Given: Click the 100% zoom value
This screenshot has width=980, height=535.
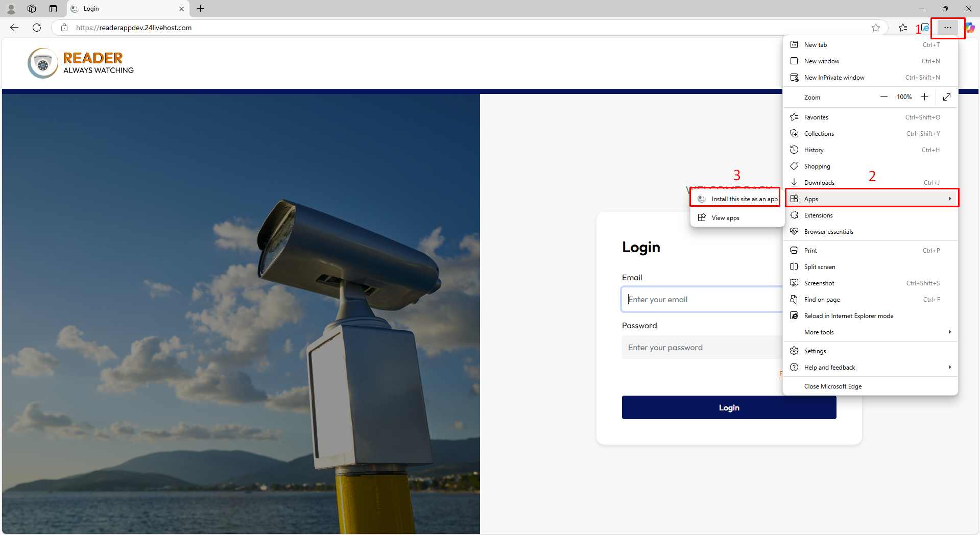Looking at the screenshot, I should point(904,97).
